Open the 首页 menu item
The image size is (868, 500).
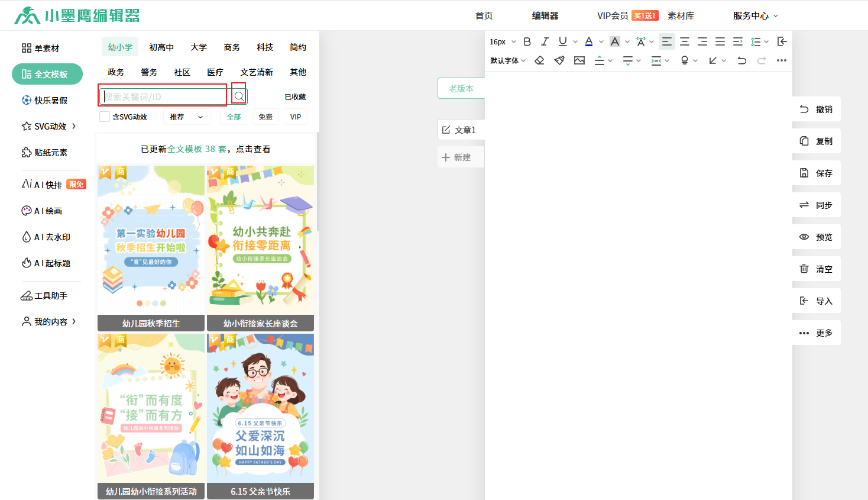(x=484, y=16)
